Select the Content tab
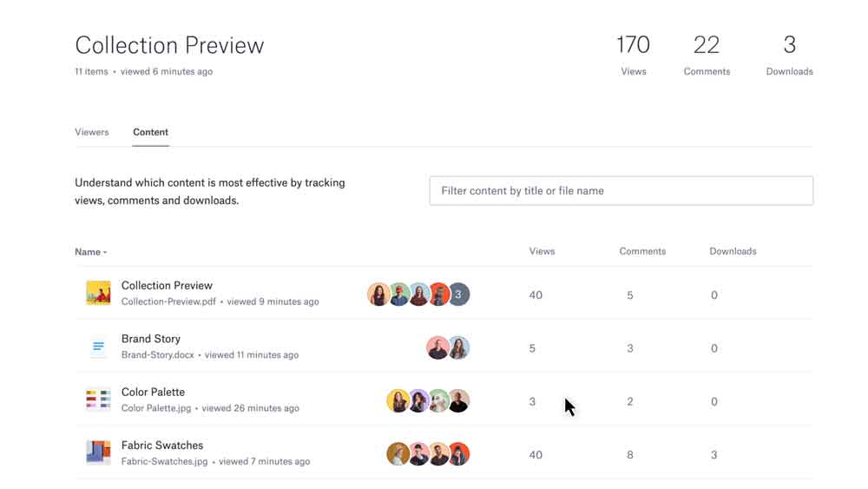 150,132
